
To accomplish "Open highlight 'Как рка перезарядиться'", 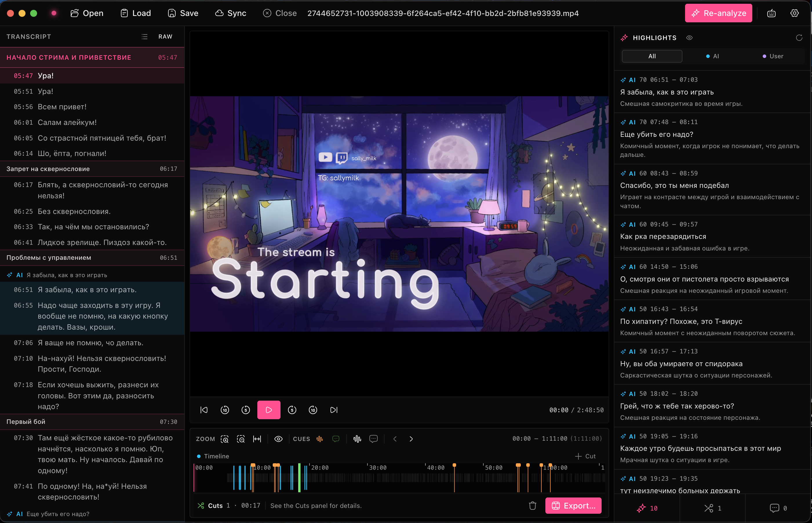I will pos(712,236).
